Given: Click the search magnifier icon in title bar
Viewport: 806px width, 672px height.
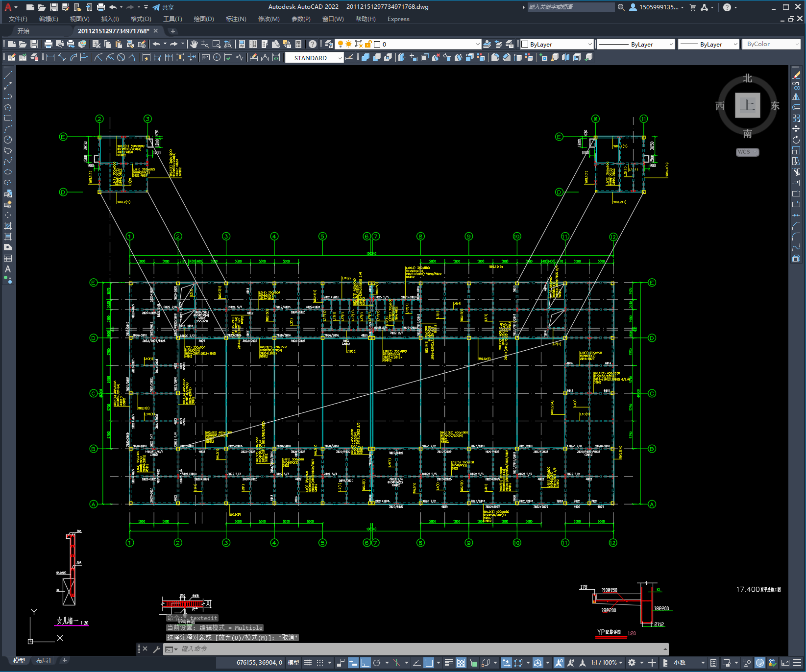Looking at the screenshot, I should [x=621, y=7].
